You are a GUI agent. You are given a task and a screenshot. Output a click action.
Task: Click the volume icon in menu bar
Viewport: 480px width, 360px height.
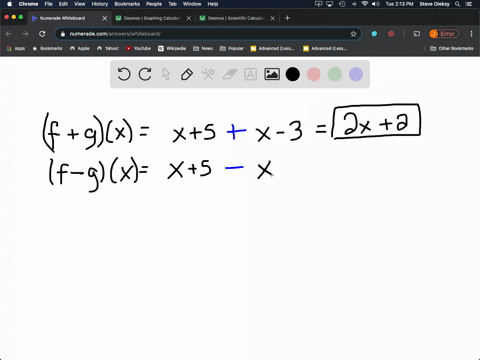point(376,4)
